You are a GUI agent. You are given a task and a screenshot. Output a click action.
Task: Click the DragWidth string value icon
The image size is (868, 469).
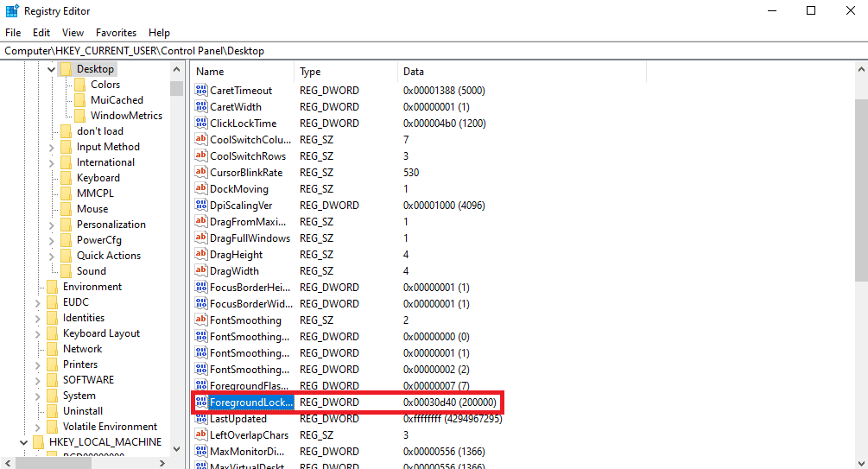pos(201,270)
